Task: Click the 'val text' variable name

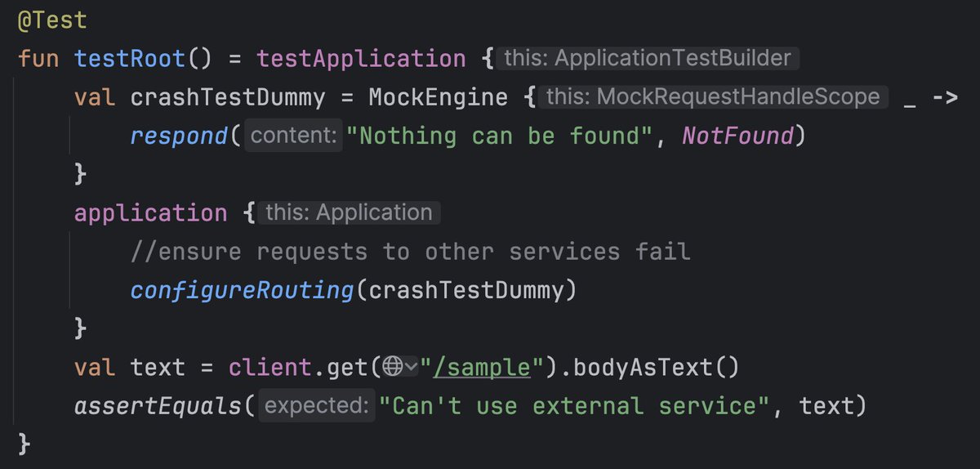Action: (x=158, y=368)
